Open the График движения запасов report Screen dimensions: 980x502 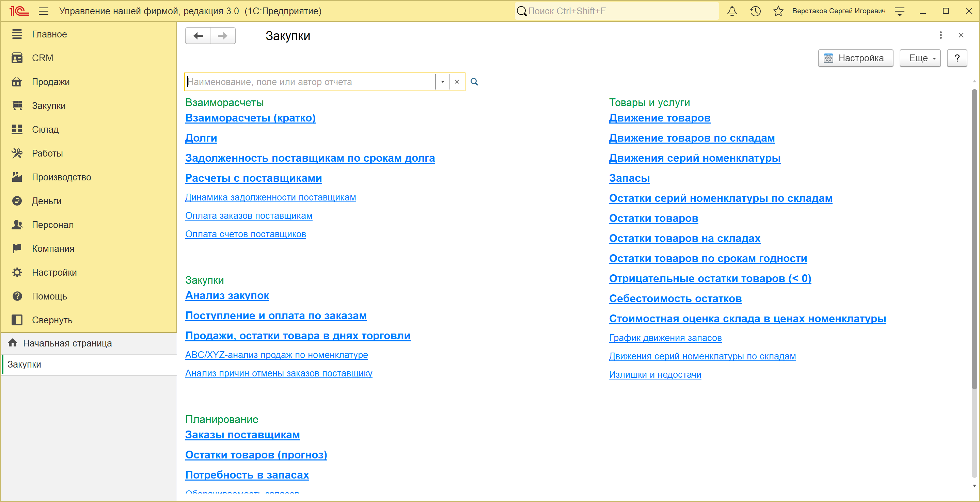click(x=665, y=338)
